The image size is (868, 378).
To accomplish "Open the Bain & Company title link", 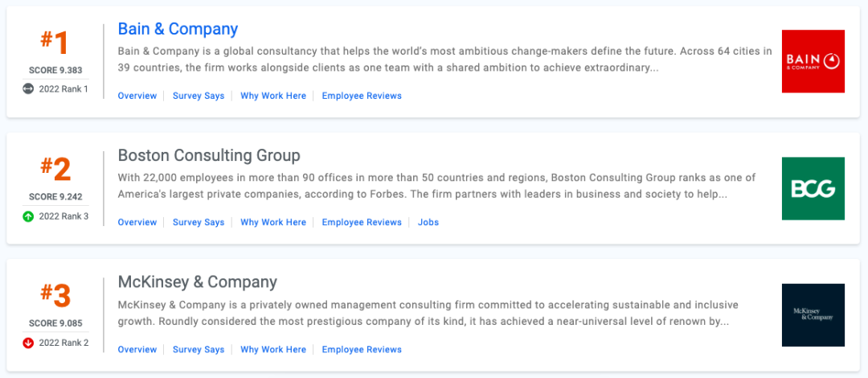I will [x=178, y=29].
